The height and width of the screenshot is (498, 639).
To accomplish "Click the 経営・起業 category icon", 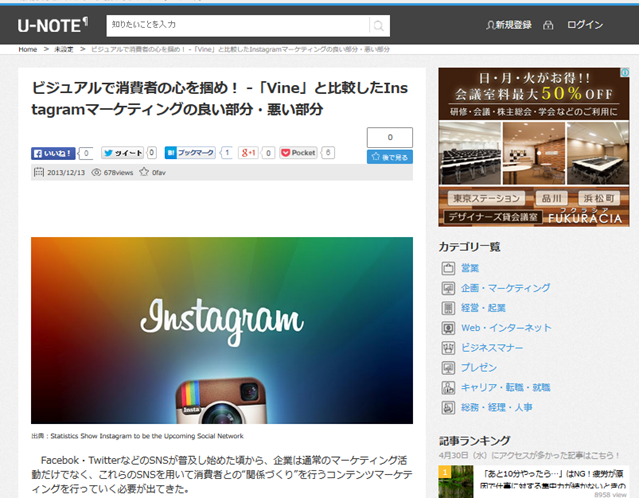I will tap(448, 308).
